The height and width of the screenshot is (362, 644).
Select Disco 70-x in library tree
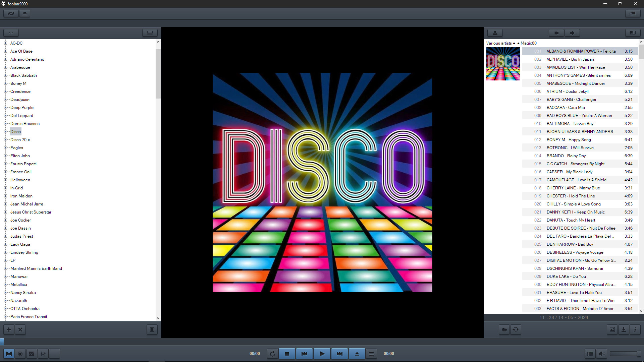(x=20, y=140)
